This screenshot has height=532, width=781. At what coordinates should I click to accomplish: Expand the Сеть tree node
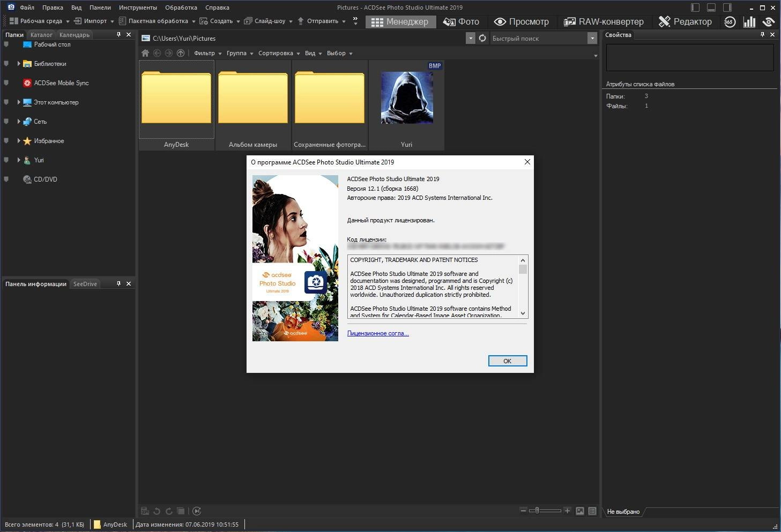pos(19,122)
